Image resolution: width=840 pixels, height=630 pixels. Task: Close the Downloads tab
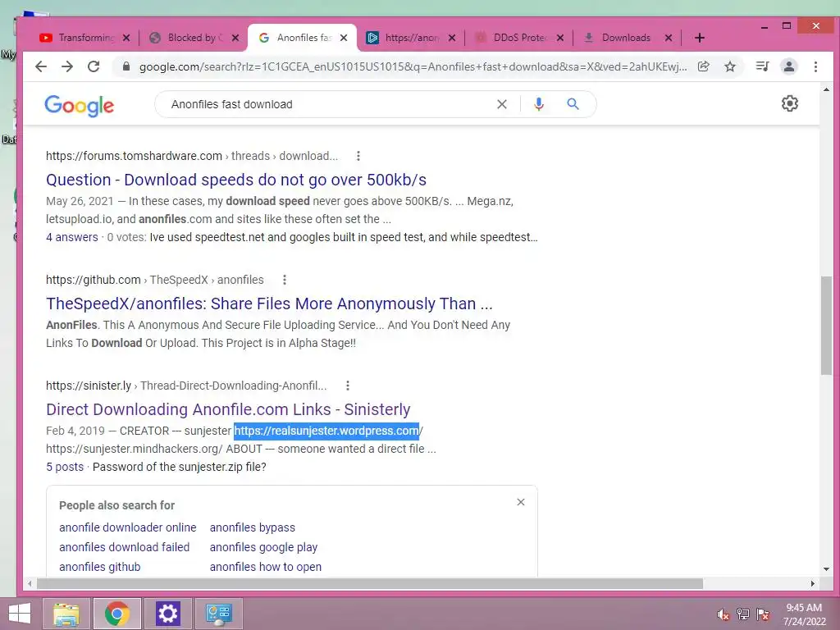click(669, 38)
